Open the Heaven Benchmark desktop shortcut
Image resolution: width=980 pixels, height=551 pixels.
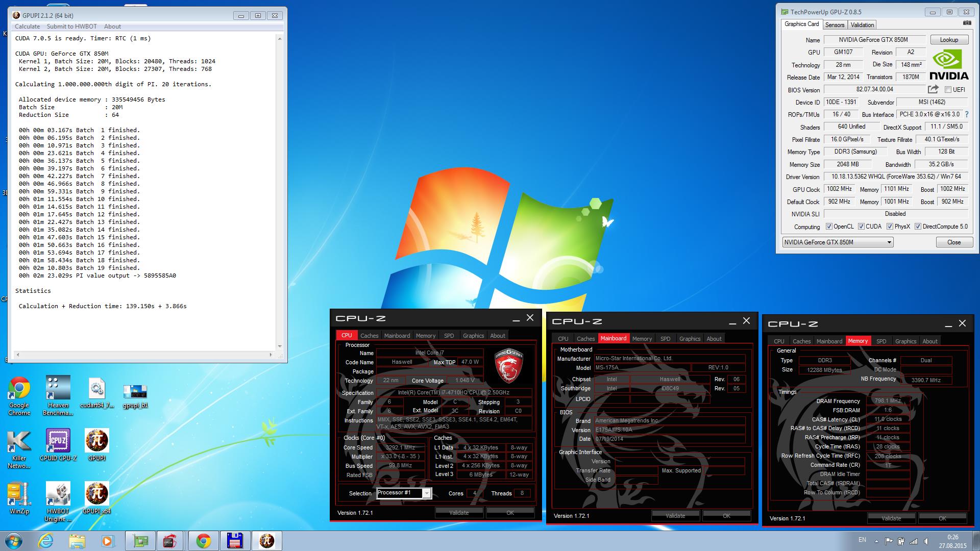(x=58, y=395)
